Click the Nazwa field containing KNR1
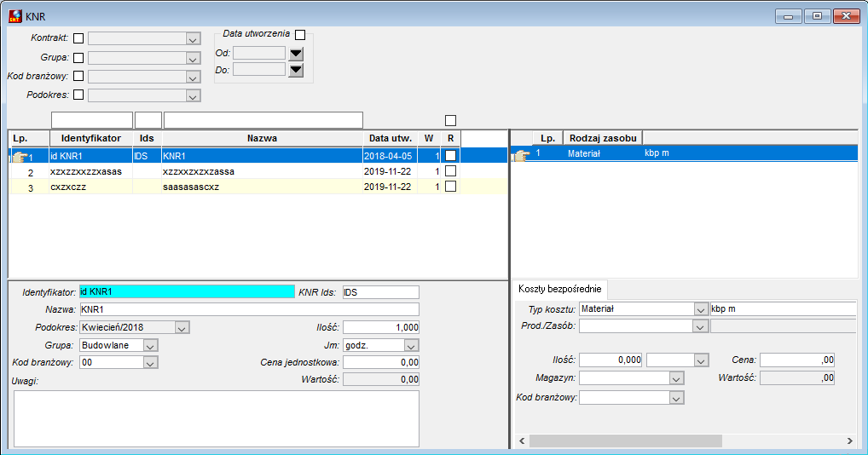The image size is (868, 455). [249, 309]
